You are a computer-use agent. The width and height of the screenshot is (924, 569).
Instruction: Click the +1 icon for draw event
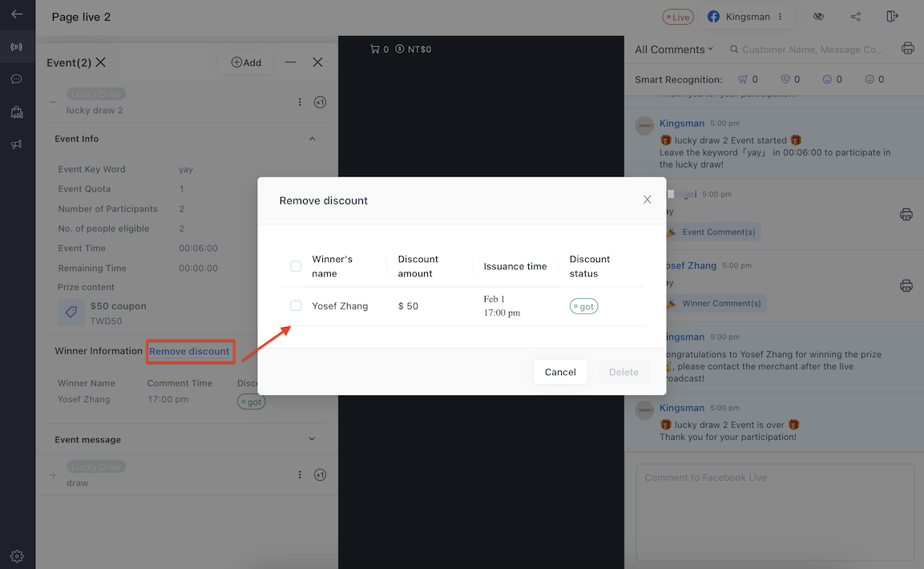point(320,474)
